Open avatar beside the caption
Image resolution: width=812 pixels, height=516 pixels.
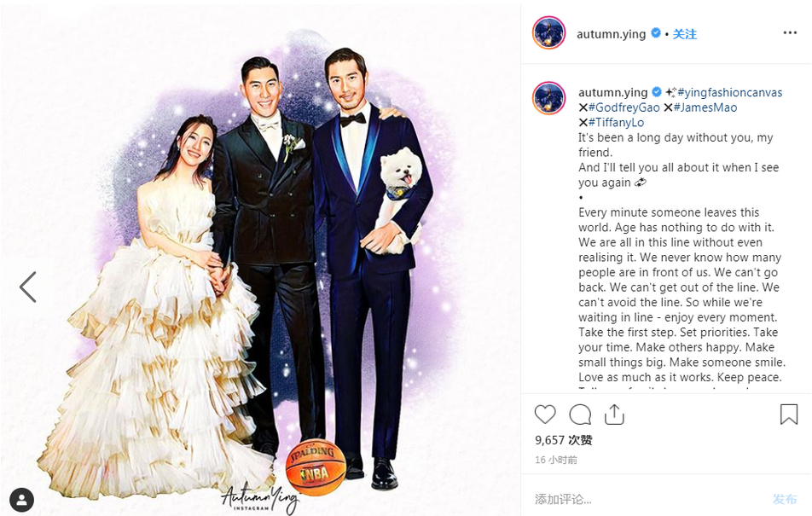(548, 97)
